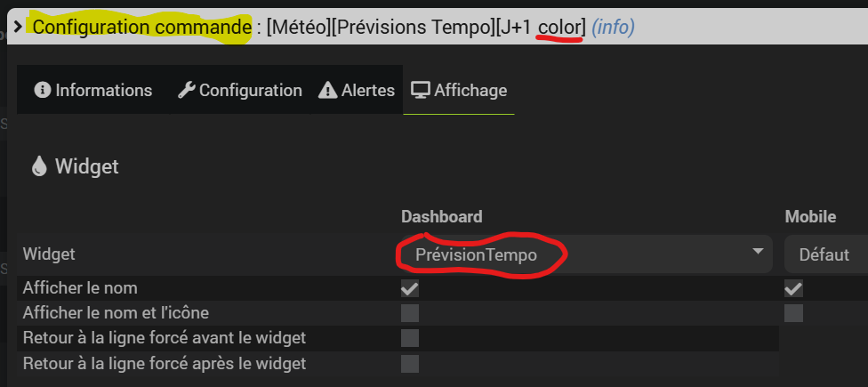Click the 'Mobile' column header
The height and width of the screenshot is (387, 868).
tap(810, 216)
